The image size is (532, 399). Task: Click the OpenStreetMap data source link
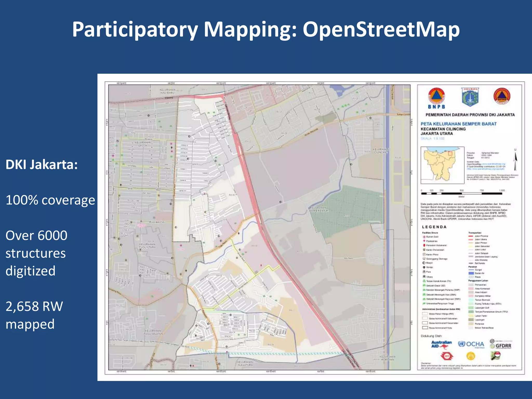click(494, 164)
